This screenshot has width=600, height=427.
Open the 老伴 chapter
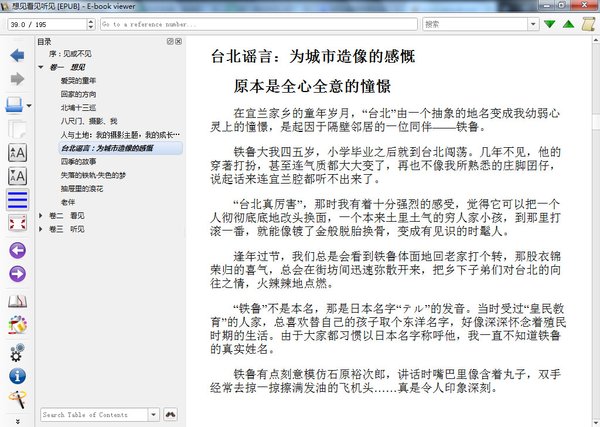pyautogui.click(x=68, y=202)
